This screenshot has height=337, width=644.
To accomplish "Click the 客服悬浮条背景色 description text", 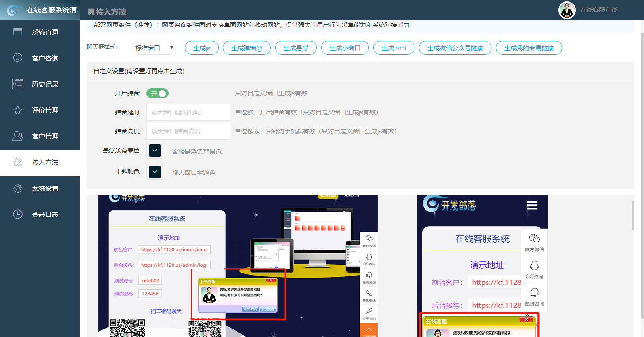I will 197,151.
